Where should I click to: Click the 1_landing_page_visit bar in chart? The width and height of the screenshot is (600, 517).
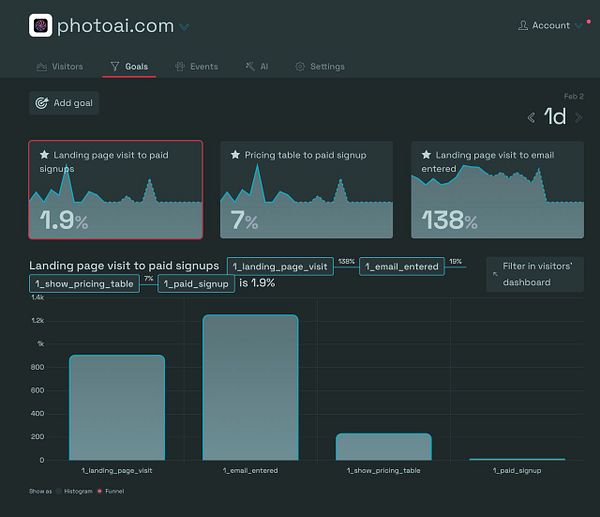117,408
